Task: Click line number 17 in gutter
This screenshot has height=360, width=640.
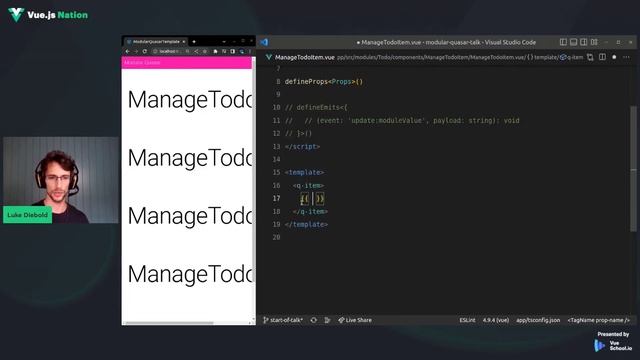Action: 276,198
